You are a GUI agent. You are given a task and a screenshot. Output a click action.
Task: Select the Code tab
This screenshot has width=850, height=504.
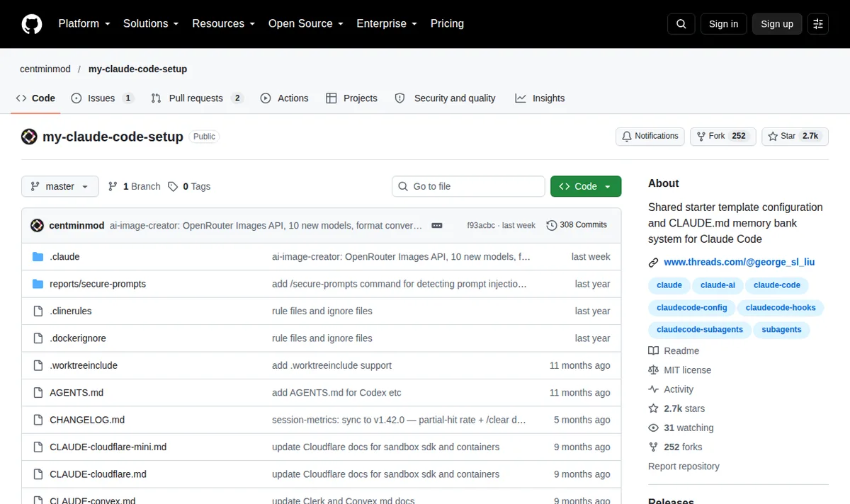pyautogui.click(x=35, y=98)
